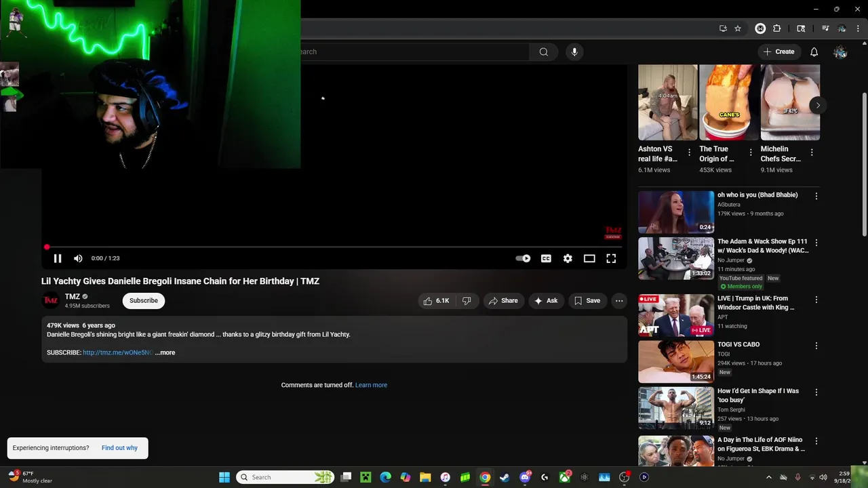Dislike the video
The width and height of the screenshot is (868, 488).
(467, 301)
